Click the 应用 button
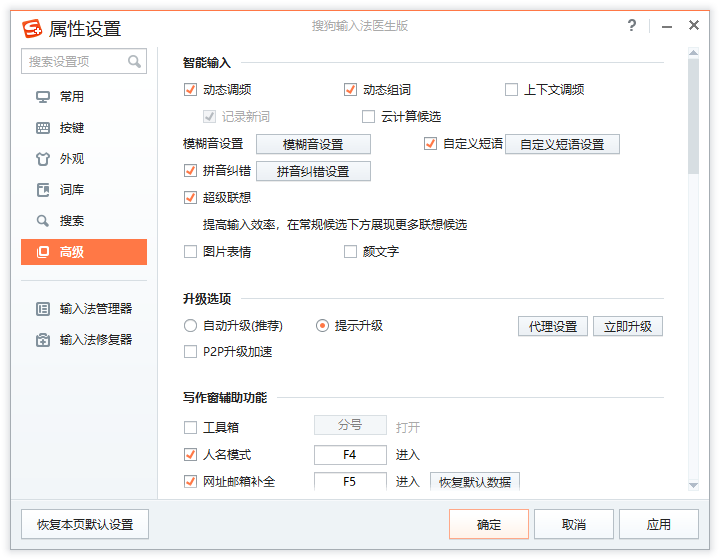Image resolution: width=720 pixels, height=560 pixels. 658,524
